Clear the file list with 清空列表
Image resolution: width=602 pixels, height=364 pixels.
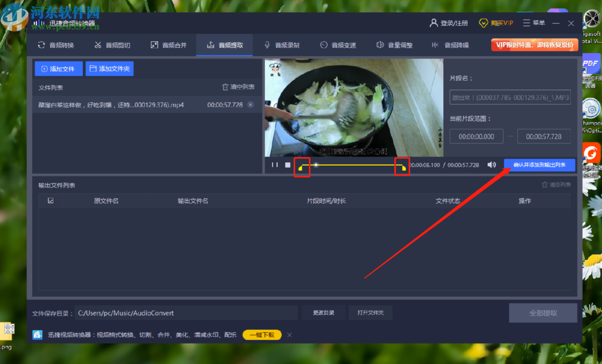coord(243,86)
